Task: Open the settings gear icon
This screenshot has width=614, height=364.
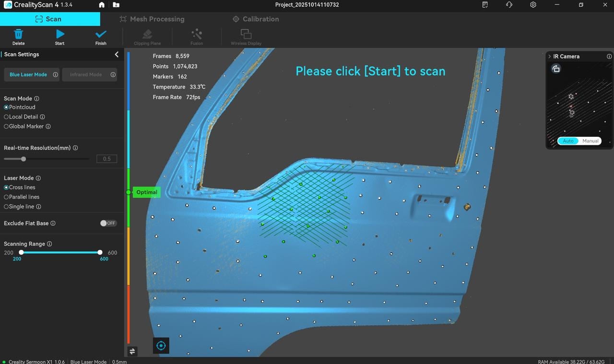Action: click(x=533, y=5)
